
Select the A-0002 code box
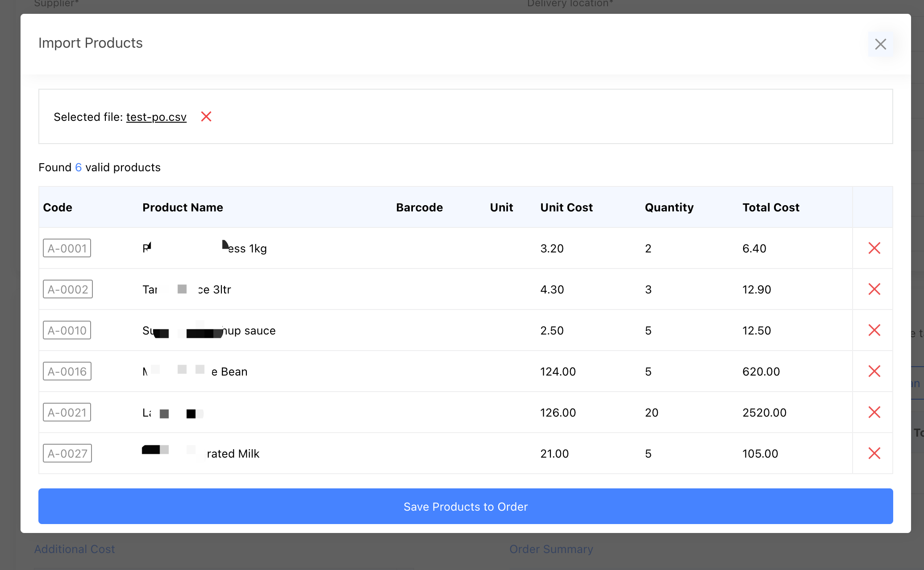tap(68, 289)
